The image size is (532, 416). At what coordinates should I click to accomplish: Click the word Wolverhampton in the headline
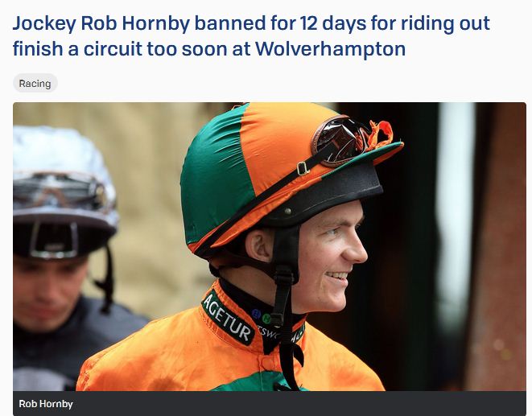point(330,49)
